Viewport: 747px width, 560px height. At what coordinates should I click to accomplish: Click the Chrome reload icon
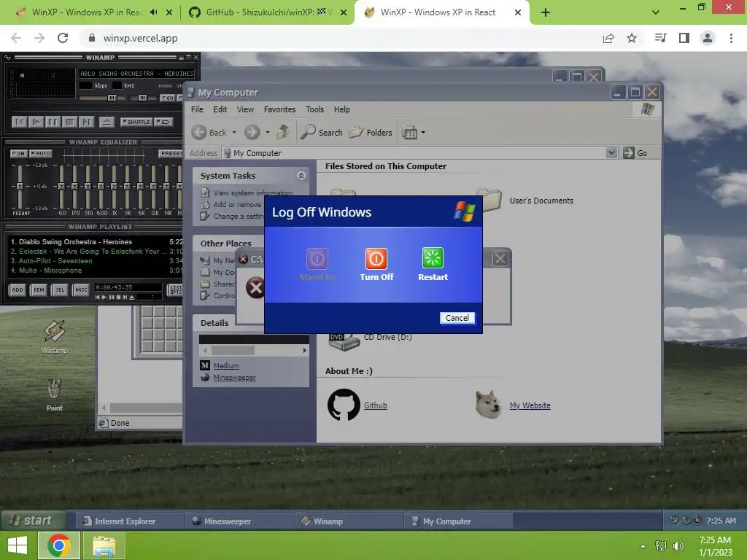[x=63, y=38]
